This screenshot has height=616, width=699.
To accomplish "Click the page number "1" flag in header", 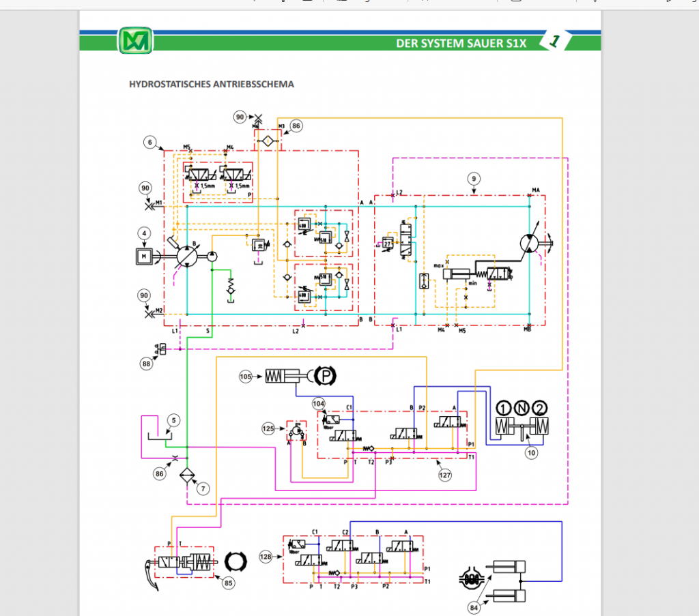I will 552,41.
